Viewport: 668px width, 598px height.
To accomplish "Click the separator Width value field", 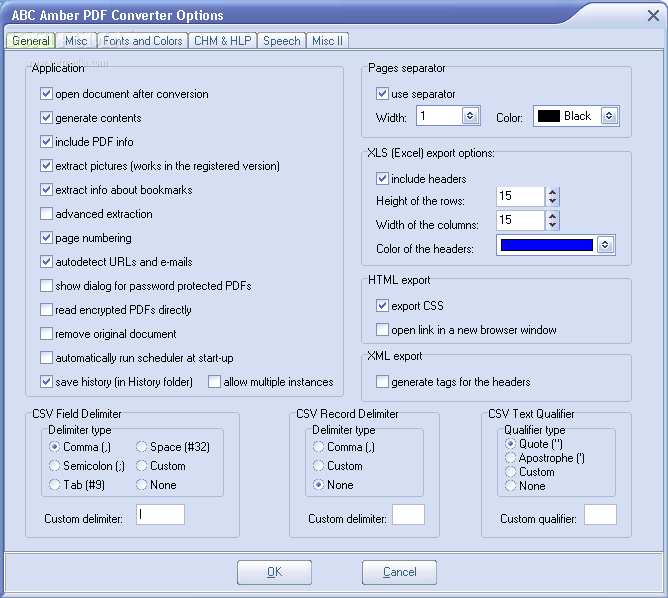I will point(440,116).
